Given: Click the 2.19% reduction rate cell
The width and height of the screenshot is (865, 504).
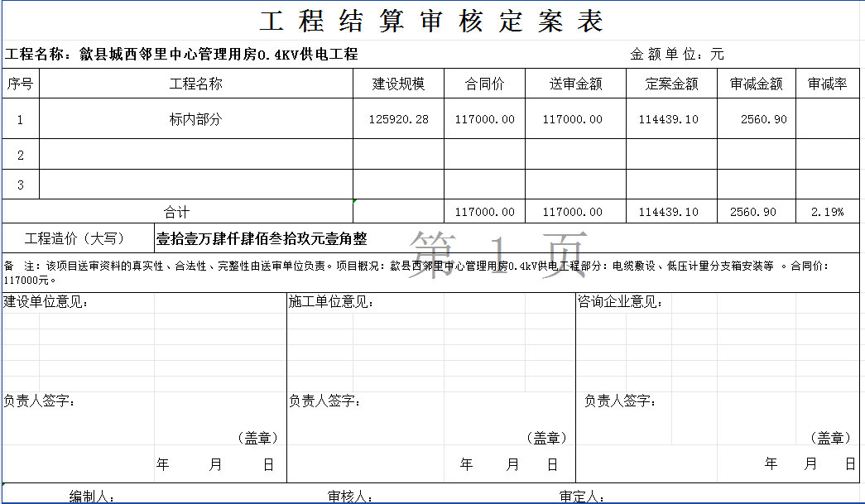Looking at the screenshot, I should (827, 212).
